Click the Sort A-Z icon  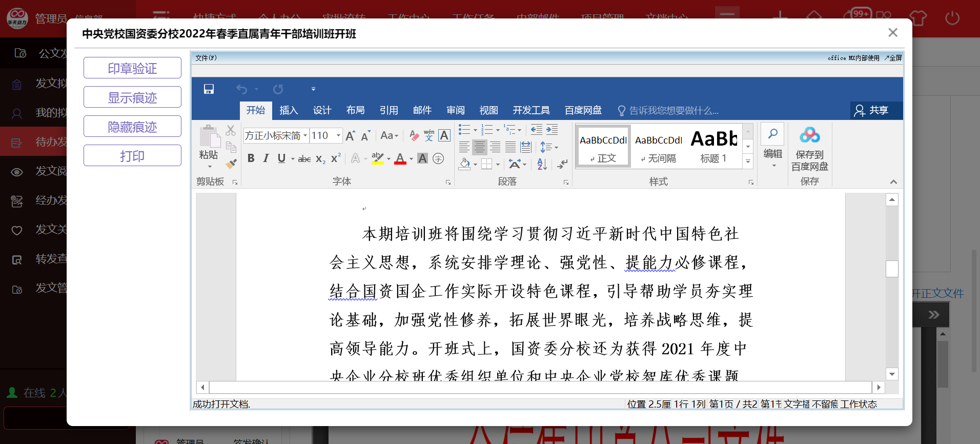542,164
